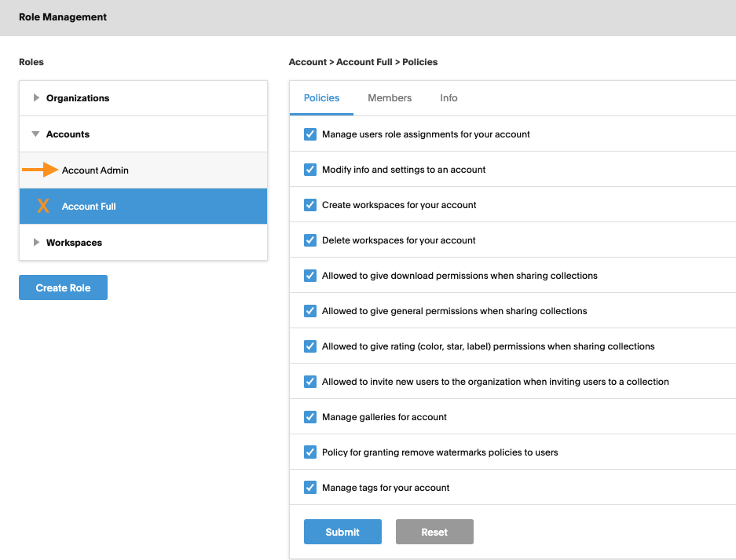This screenshot has height=560, width=736.
Task: Click the Create Role button
Action: point(64,287)
